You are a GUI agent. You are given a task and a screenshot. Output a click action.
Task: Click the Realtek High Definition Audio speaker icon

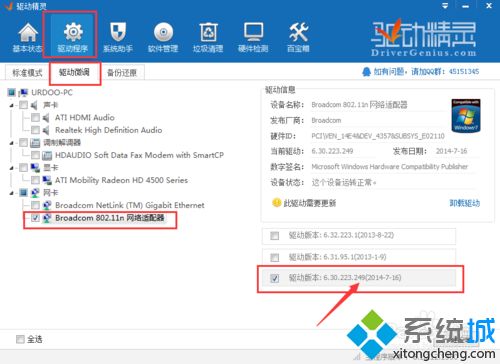[47, 130]
